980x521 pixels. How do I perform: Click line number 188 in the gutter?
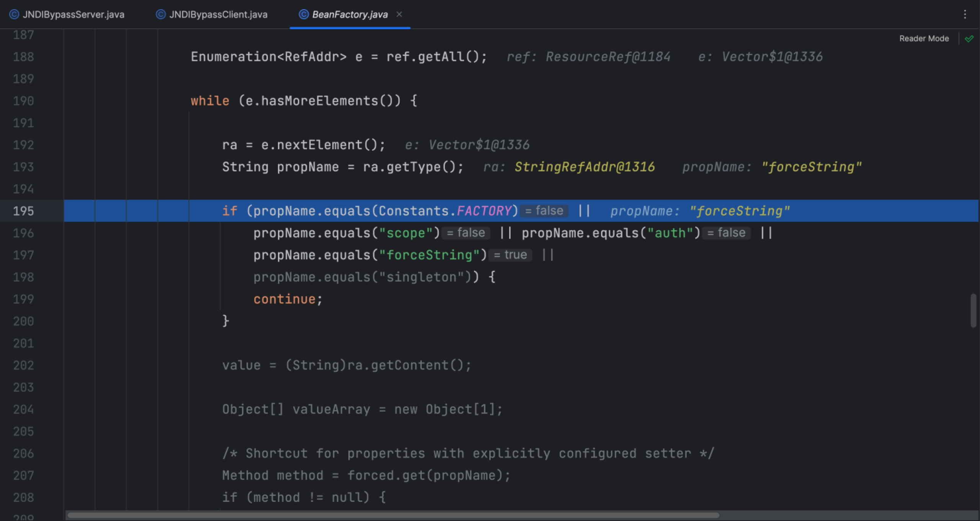pyautogui.click(x=23, y=57)
